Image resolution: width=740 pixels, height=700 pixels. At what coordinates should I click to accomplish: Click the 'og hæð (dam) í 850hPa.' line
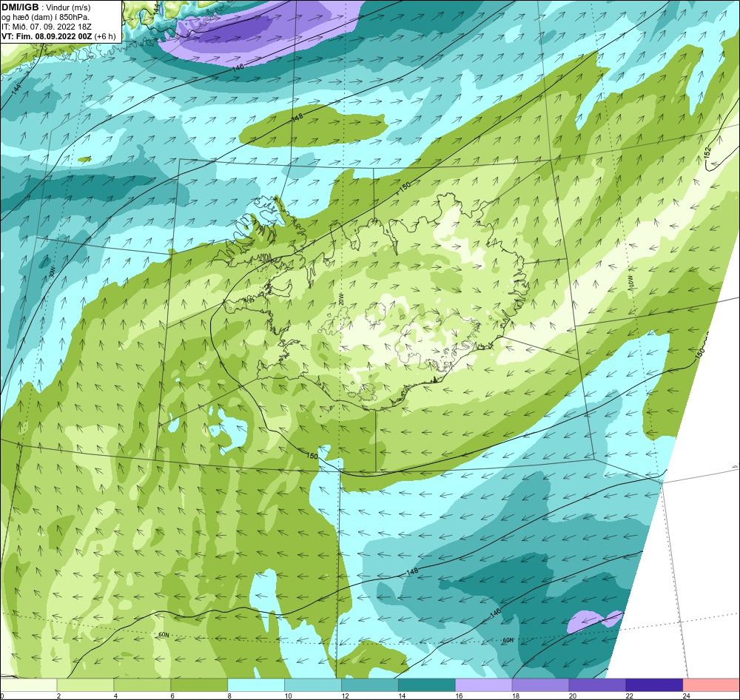[x=45, y=18]
